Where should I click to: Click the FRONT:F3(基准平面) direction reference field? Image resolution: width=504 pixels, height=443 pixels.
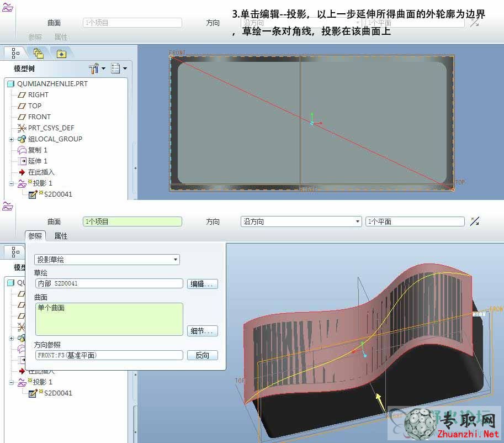click(x=109, y=355)
